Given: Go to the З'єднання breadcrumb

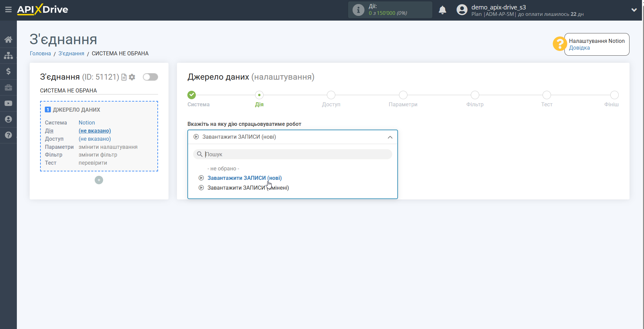Looking at the screenshot, I should click(x=71, y=53).
